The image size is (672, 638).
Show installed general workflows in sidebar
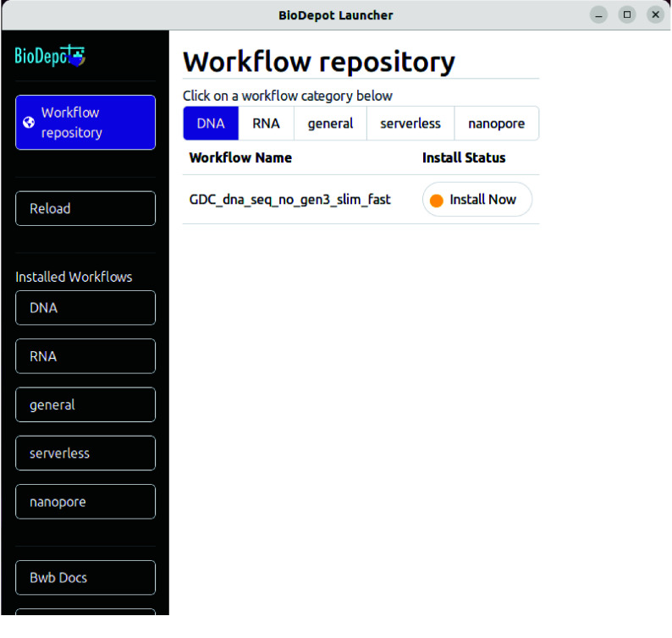click(85, 404)
